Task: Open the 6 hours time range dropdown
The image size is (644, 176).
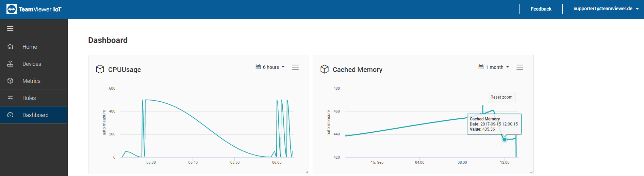Action: 270,67
